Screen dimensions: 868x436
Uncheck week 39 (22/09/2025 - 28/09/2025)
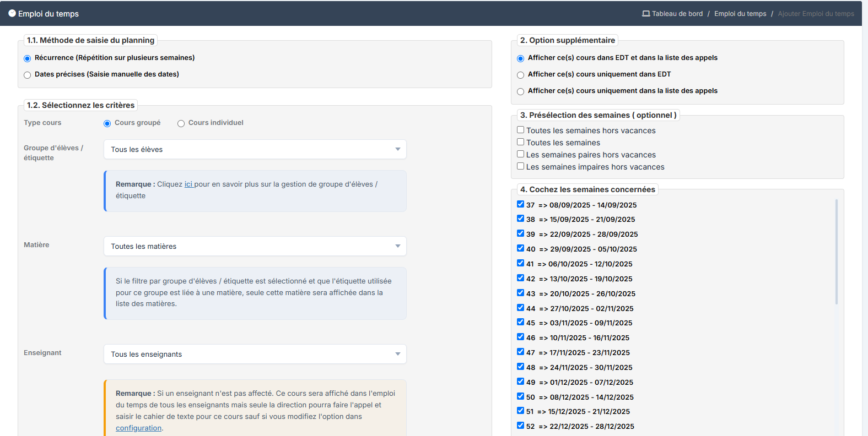click(x=520, y=233)
